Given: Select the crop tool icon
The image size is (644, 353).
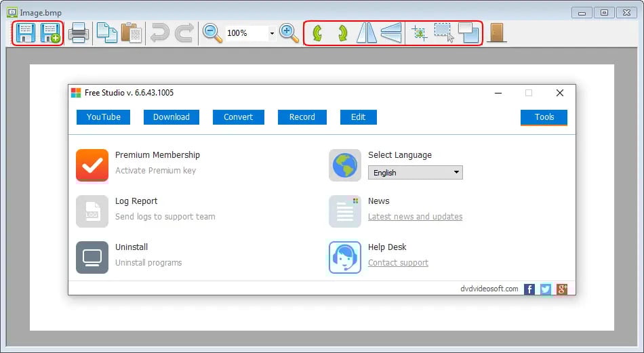Looking at the screenshot, I should coord(420,33).
